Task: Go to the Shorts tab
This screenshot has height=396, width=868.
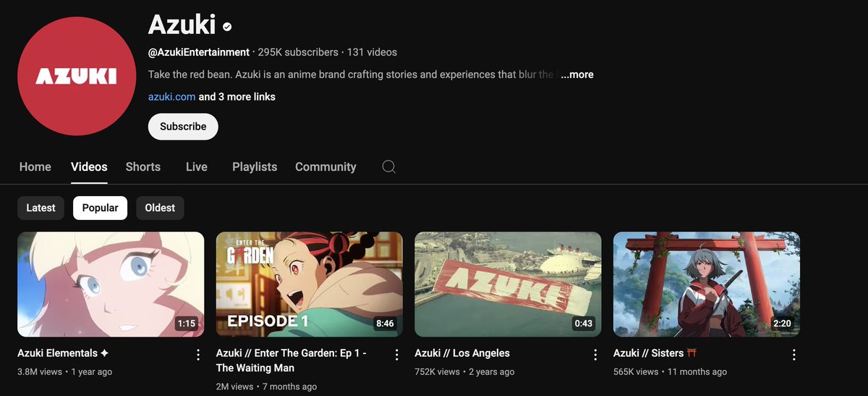Action: point(143,167)
